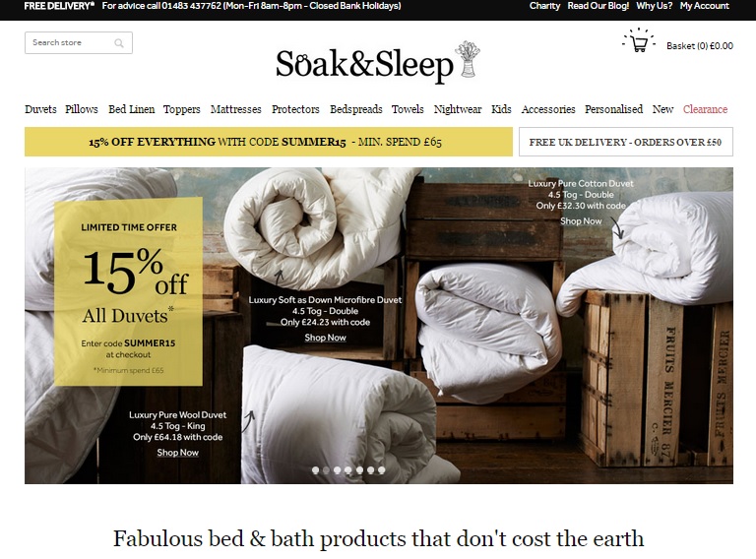The height and width of the screenshot is (559, 756).
Task: Open the shopping basket cart icon
Action: (x=639, y=40)
